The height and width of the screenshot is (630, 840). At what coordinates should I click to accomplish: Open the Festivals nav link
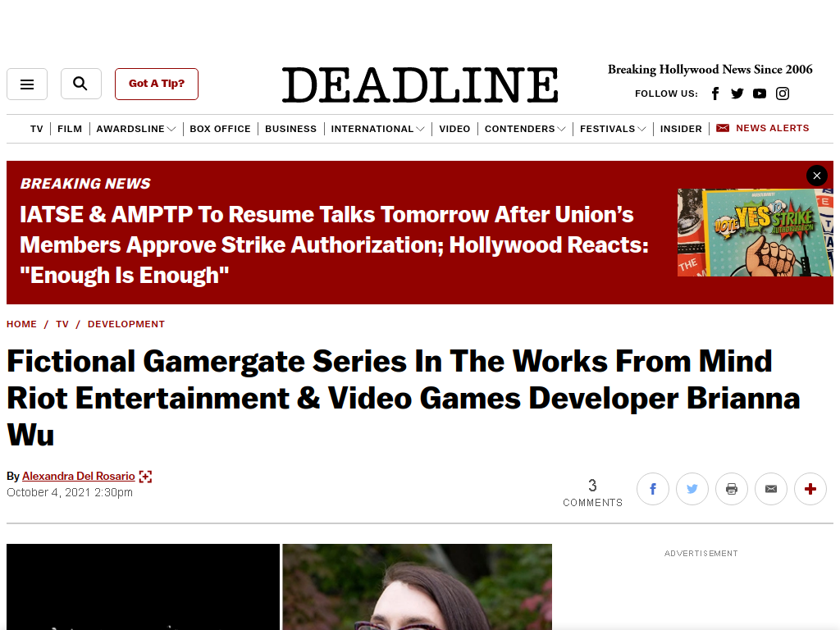tap(608, 129)
